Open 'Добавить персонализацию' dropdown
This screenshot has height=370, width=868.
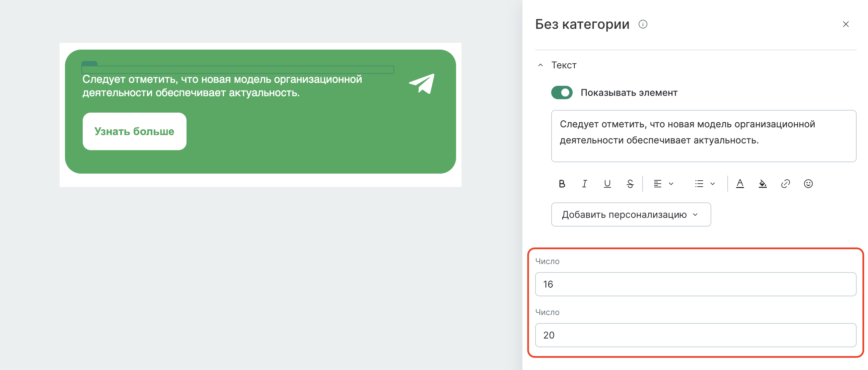(631, 214)
